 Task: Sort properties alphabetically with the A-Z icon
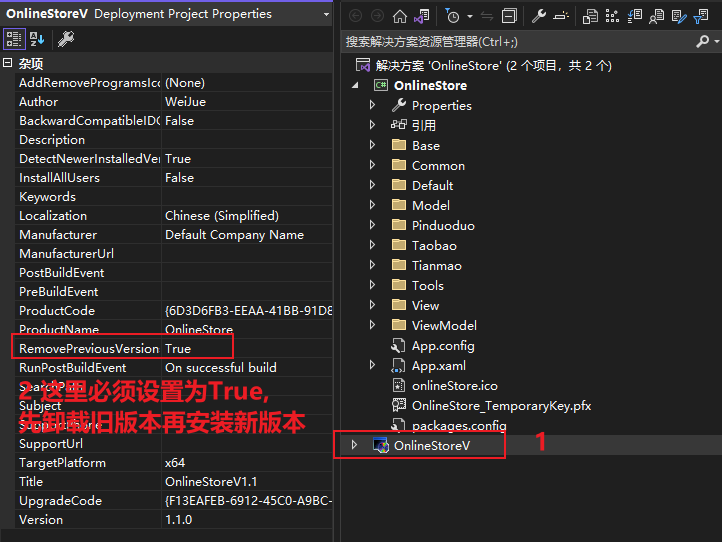[x=37, y=39]
